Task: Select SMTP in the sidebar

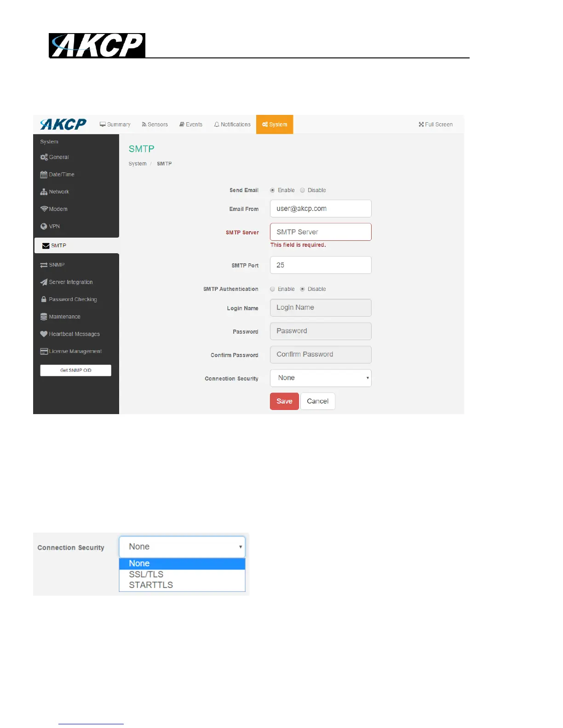Action: pos(77,245)
